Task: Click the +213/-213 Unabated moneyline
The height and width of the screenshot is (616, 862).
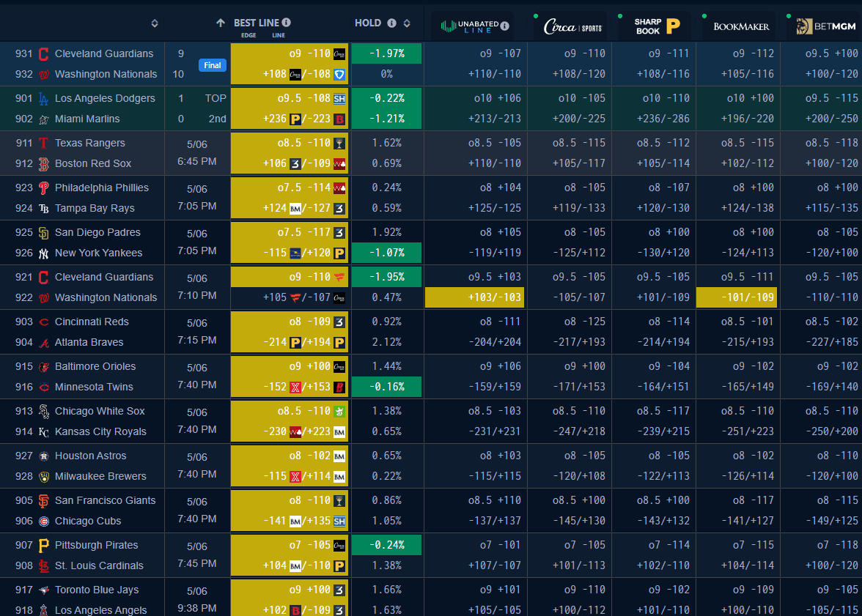Action: [494, 119]
